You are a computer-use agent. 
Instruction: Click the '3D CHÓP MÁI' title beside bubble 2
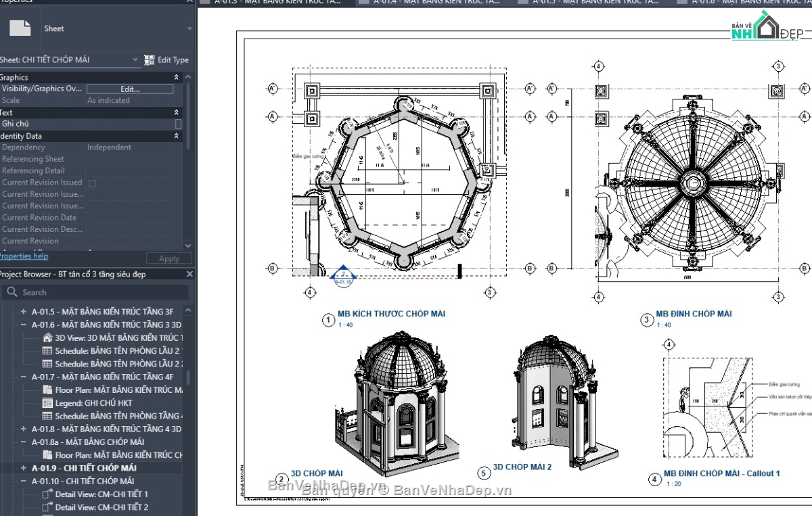click(317, 473)
